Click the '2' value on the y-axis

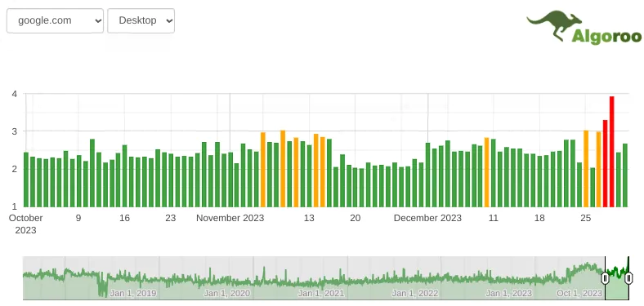coord(15,169)
